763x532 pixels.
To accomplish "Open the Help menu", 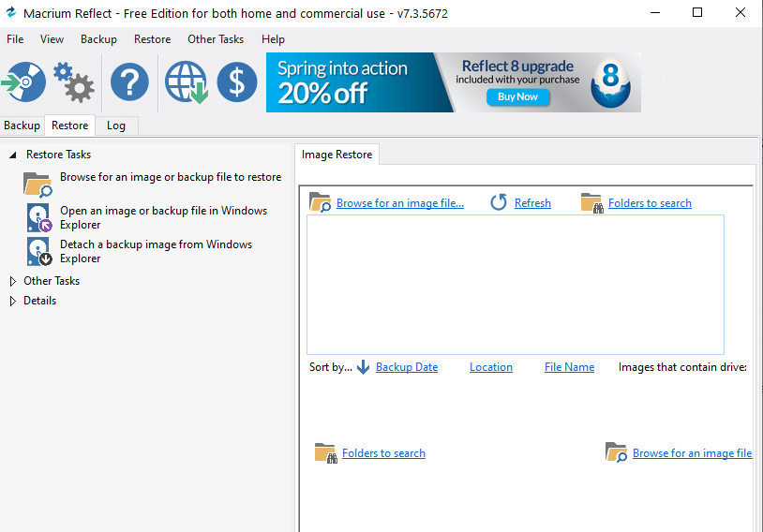I will (273, 39).
